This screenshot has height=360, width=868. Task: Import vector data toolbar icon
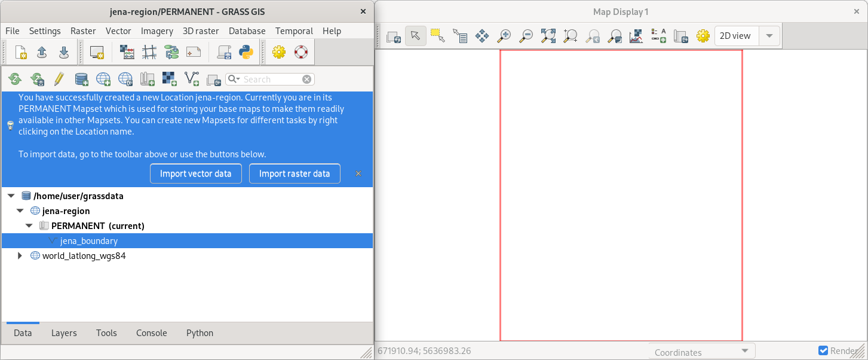(192, 79)
